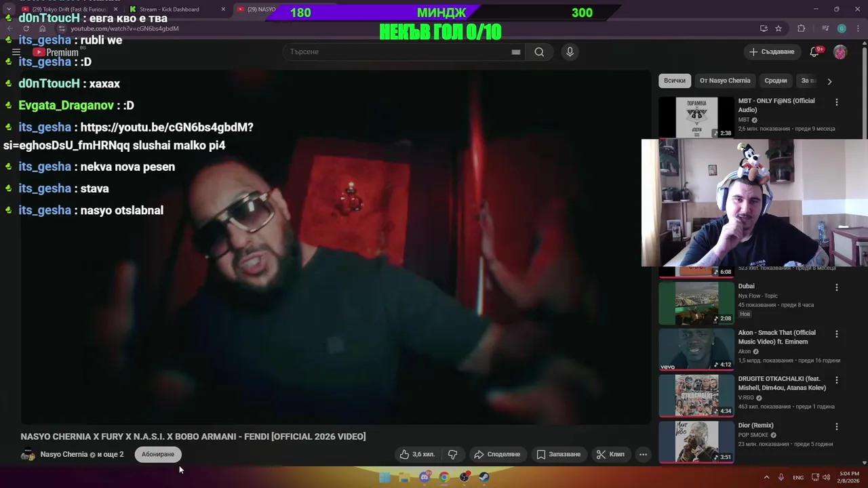
Task: Select the От Nasyo Chernia chip
Action: [725, 81]
